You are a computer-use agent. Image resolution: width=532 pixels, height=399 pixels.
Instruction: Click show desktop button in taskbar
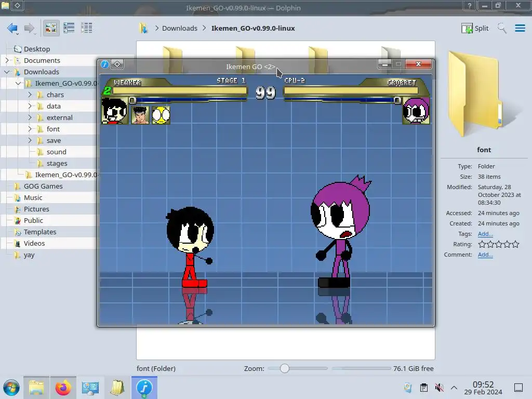[x=518, y=388]
